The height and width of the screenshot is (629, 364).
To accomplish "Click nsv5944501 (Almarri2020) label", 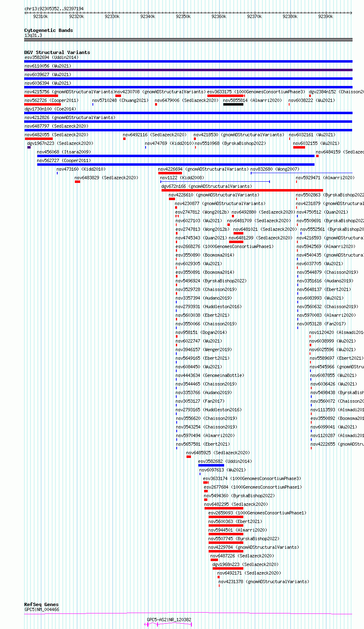I will pos(238,530).
